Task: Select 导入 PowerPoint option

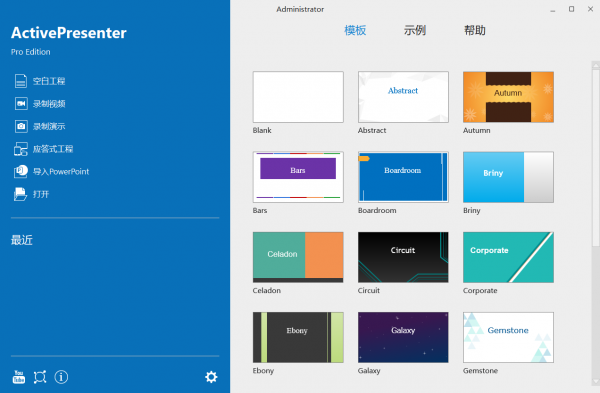Action: click(61, 171)
